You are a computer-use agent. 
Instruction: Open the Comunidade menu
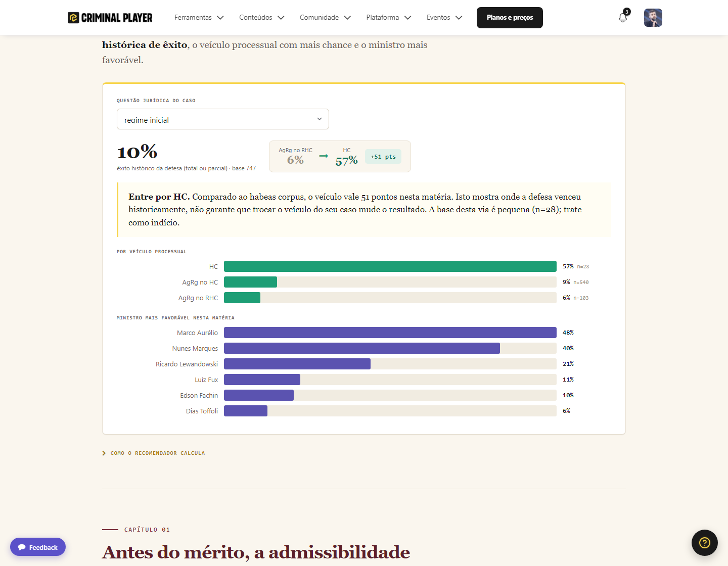click(x=325, y=18)
